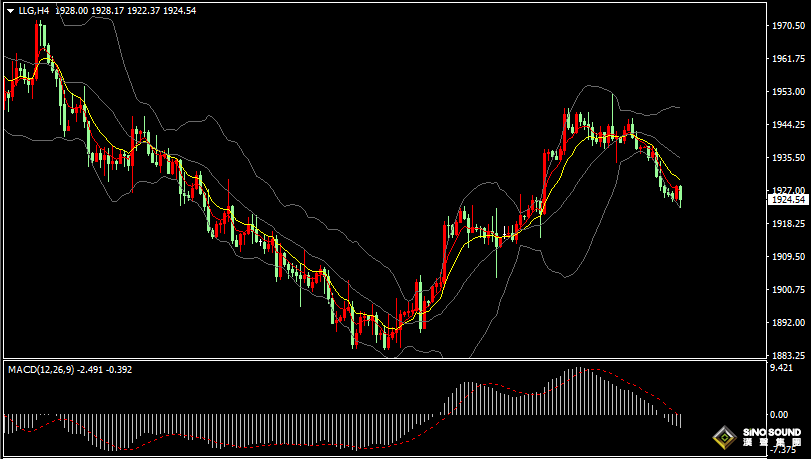The height and width of the screenshot is (459, 811).
Task: Select the latest candle at right edge
Action: click(x=680, y=196)
